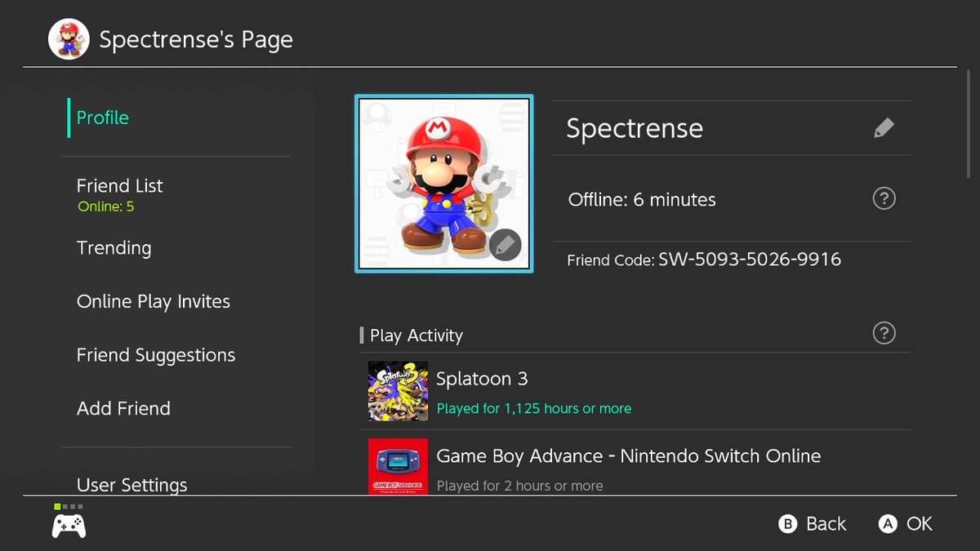Click the large Mario profile picture
The image size is (980, 551).
point(444,184)
